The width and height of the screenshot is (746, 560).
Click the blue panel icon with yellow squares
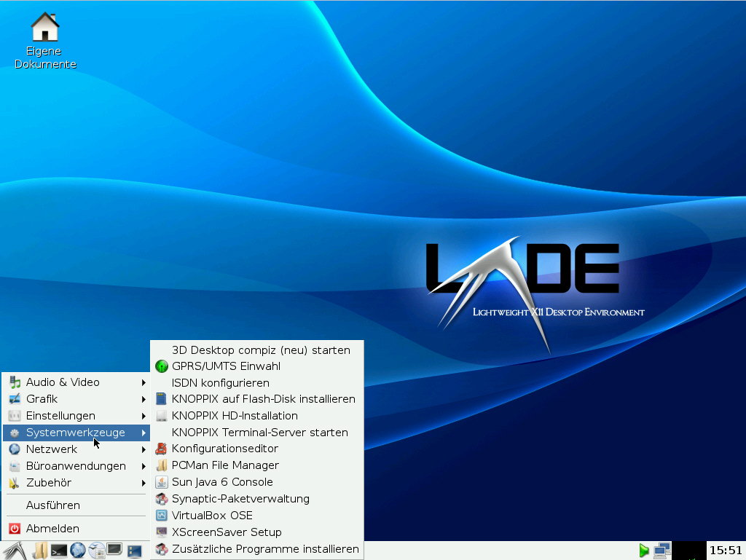(x=135, y=551)
